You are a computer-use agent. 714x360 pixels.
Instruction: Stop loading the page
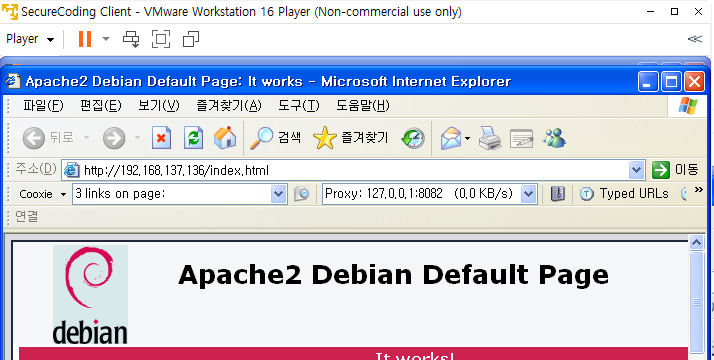pyautogui.click(x=161, y=137)
